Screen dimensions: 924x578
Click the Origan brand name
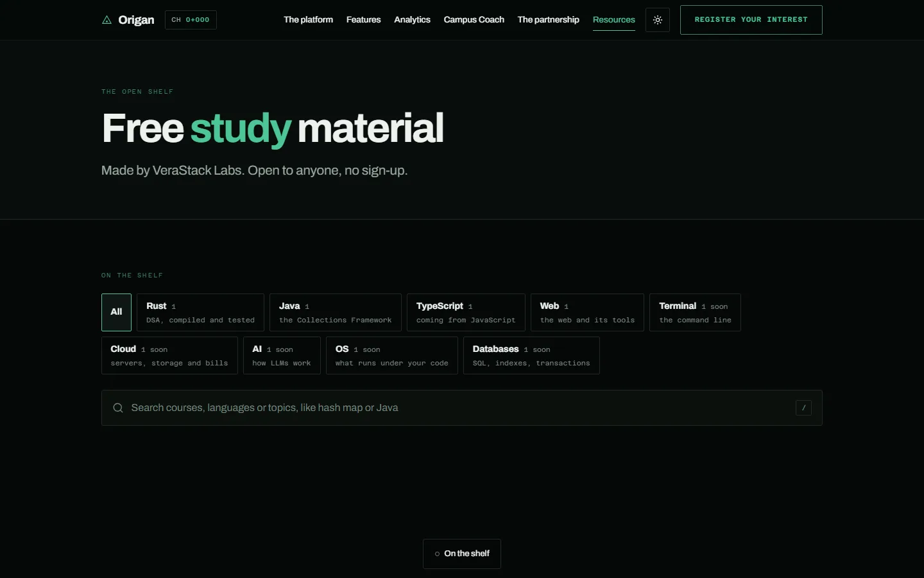tap(136, 20)
